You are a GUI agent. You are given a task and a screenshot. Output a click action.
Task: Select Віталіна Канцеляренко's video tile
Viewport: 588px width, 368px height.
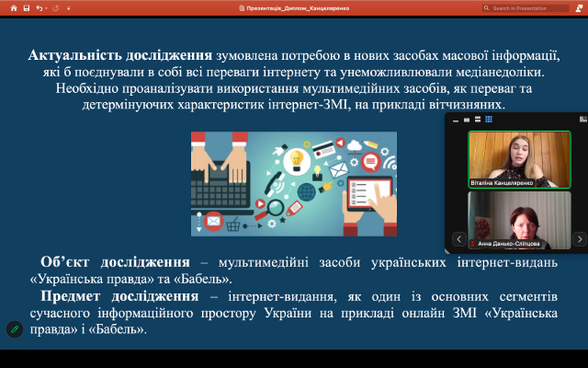click(519, 159)
